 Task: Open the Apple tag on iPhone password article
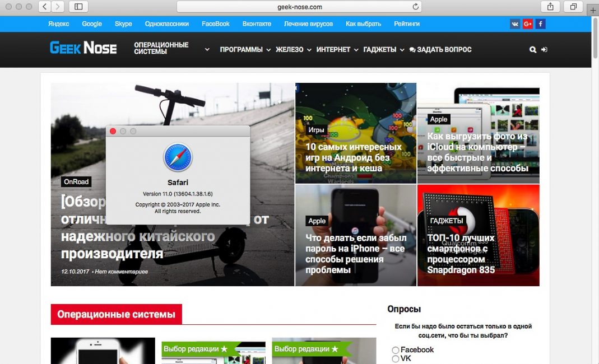click(x=317, y=221)
